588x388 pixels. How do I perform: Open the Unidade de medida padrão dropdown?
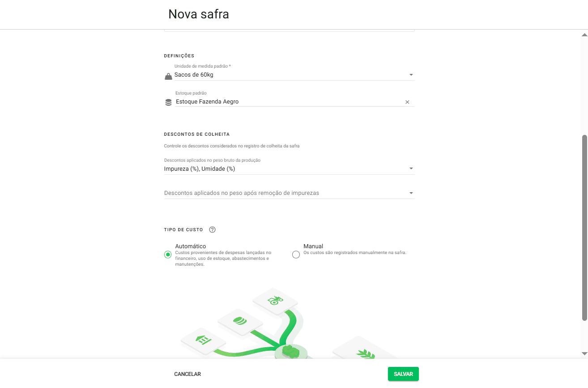pos(411,74)
